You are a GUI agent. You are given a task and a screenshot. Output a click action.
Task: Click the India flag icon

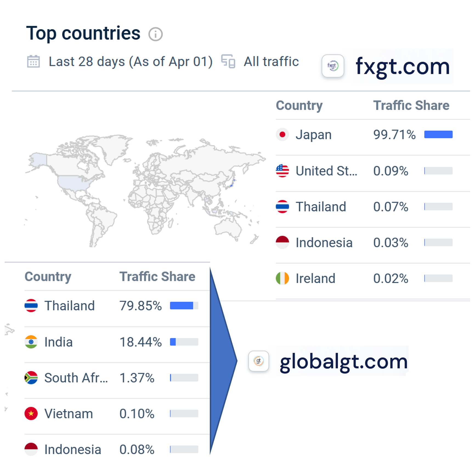coord(31,342)
